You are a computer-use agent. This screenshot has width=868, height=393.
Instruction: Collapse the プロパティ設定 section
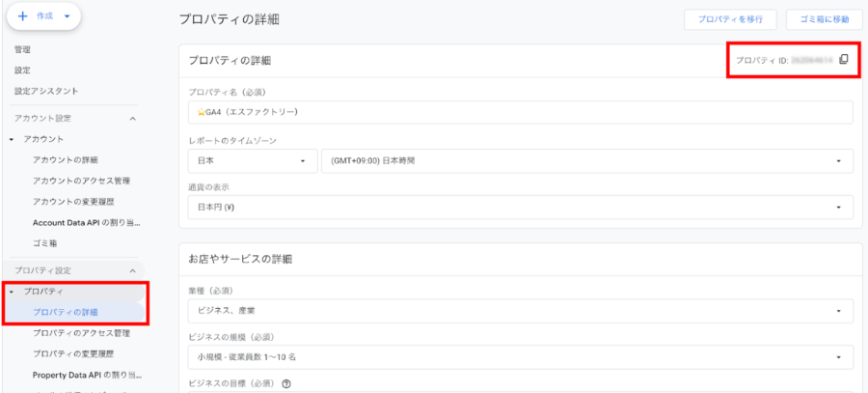(x=132, y=270)
